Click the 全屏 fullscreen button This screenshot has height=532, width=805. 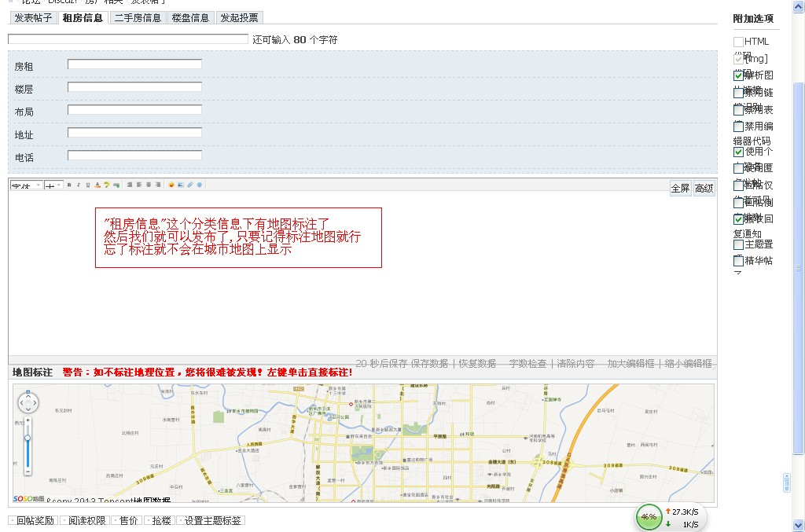(680, 189)
